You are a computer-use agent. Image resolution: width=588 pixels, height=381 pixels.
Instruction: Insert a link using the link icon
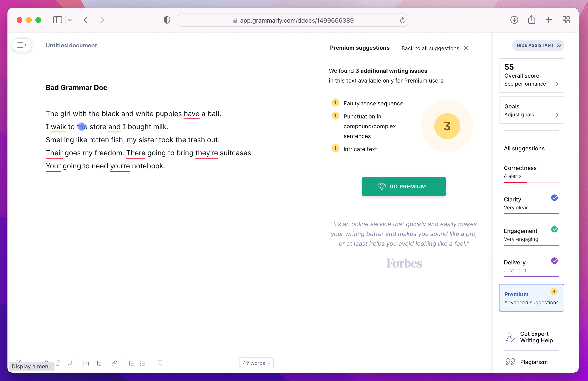(114, 363)
